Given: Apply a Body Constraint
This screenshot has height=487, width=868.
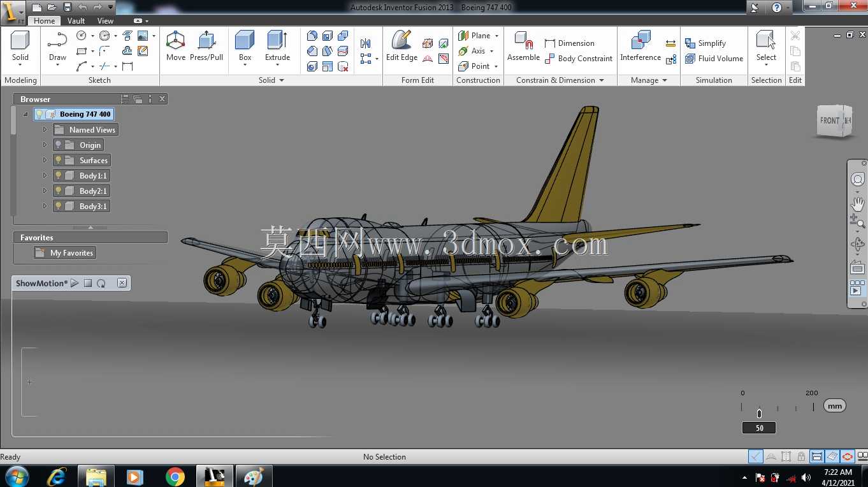Looking at the screenshot, I should [x=578, y=59].
